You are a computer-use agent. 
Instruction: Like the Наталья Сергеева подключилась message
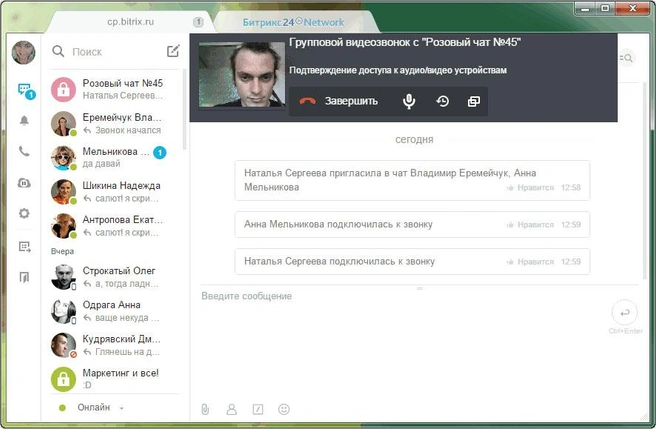[x=530, y=262]
